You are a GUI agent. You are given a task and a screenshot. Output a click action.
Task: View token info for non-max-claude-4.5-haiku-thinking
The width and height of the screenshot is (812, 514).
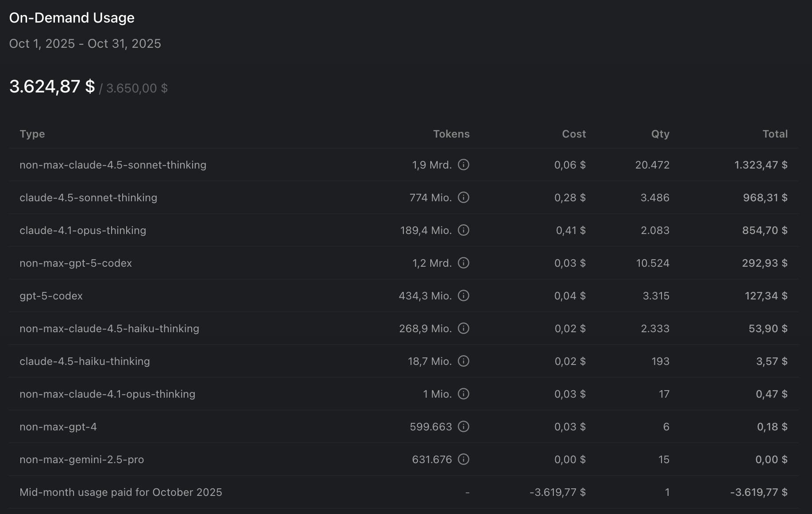click(463, 328)
